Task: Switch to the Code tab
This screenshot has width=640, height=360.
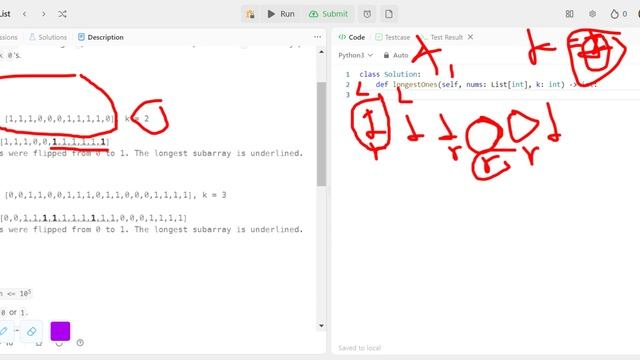Action: tap(352, 37)
